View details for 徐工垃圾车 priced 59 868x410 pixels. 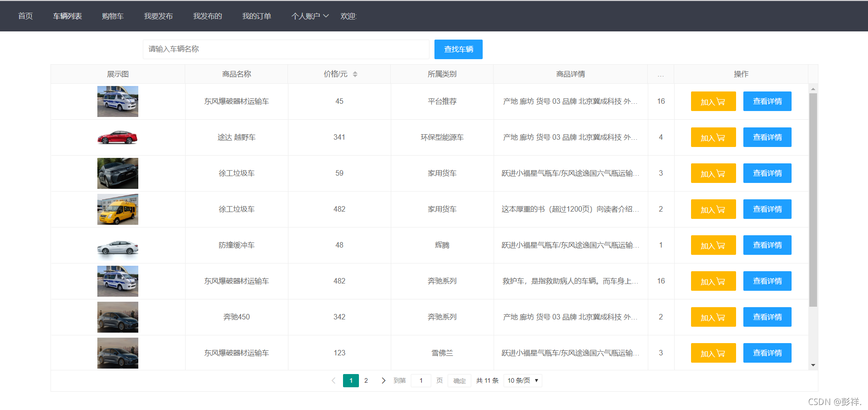(x=767, y=173)
